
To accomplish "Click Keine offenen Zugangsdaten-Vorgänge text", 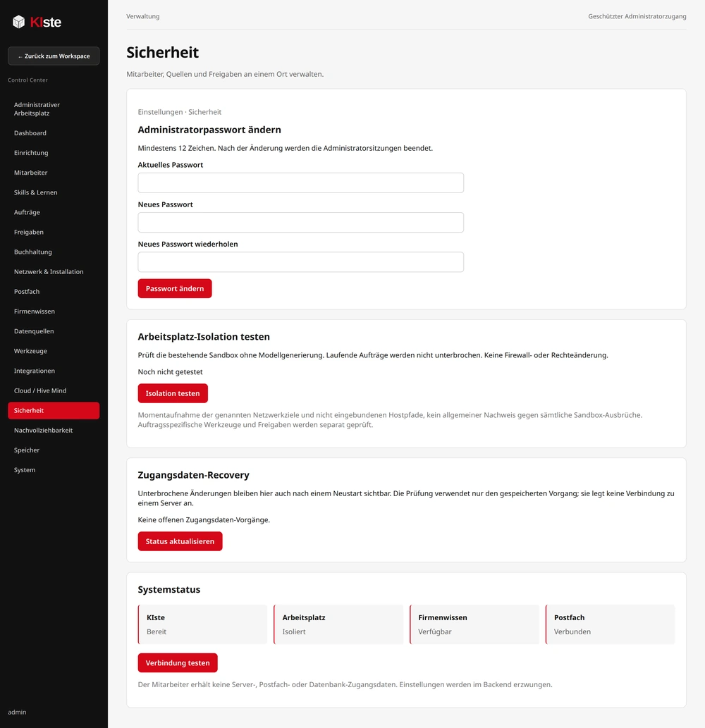I will pos(204,520).
